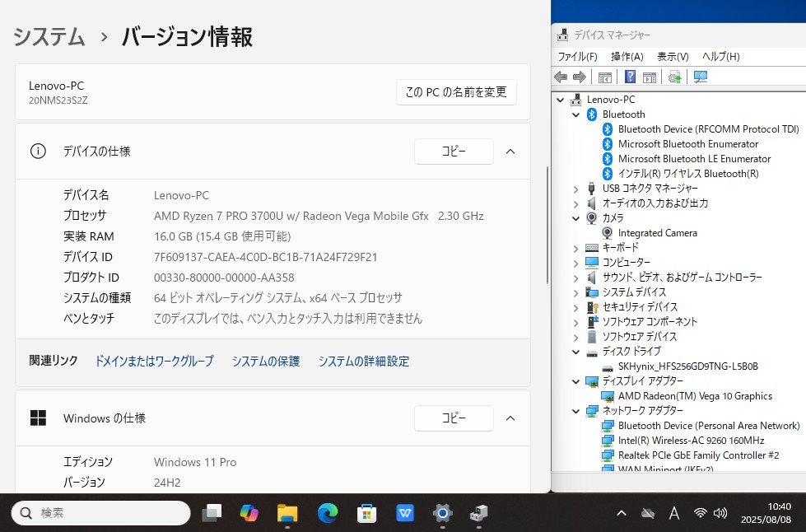Click the volume speaker icon in system tray
This screenshot has width=806, height=532.
tap(720, 512)
